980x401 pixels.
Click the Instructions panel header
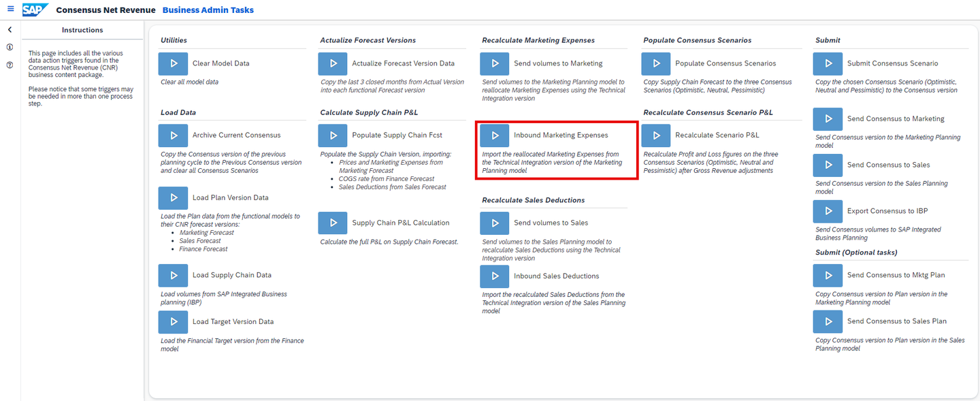(x=82, y=30)
